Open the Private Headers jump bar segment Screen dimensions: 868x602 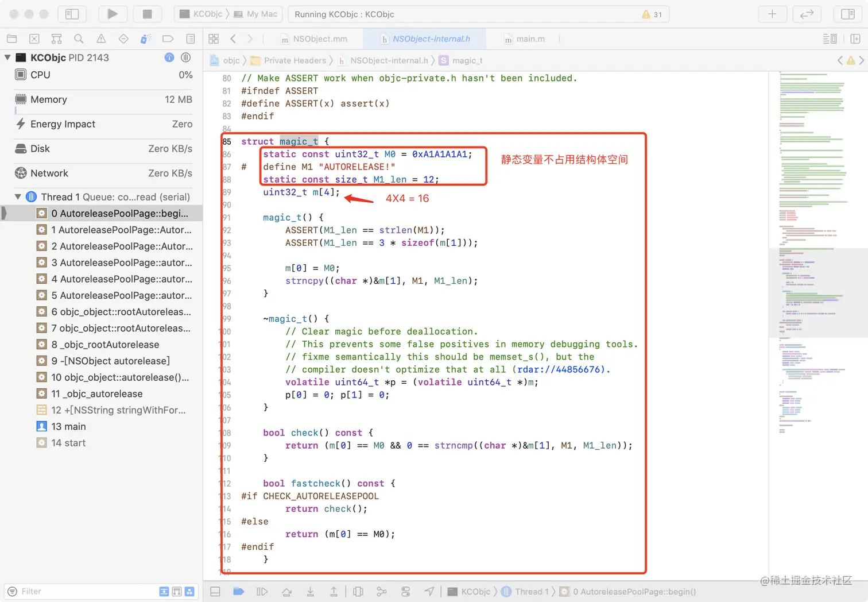click(288, 60)
